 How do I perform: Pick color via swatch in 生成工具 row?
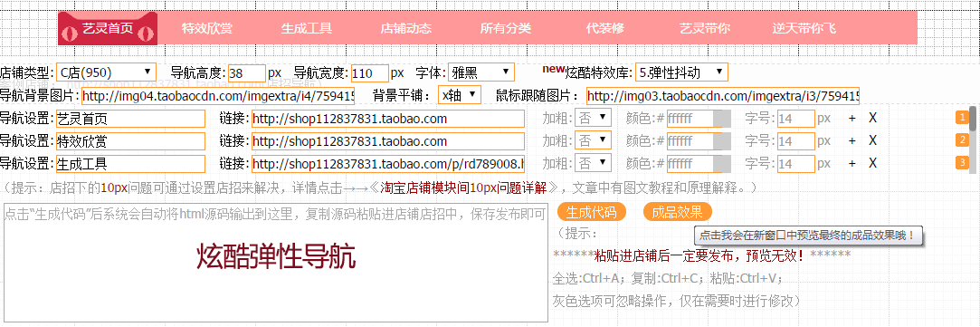[x=722, y=164]
